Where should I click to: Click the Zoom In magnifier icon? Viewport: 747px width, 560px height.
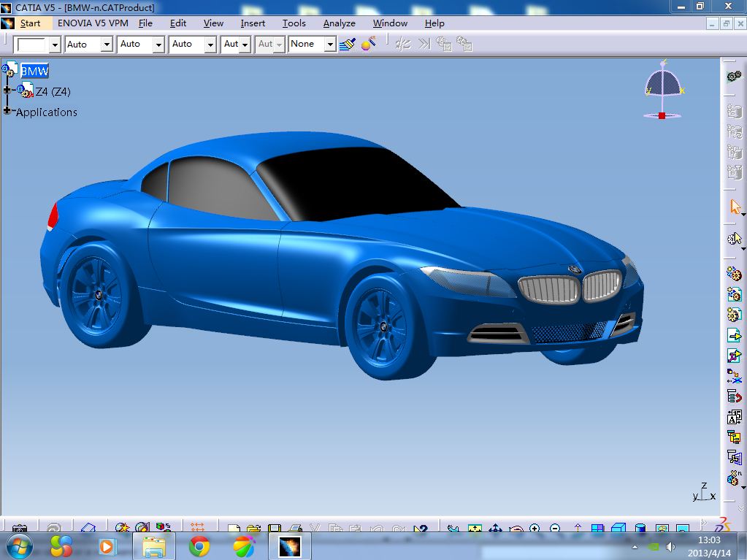tap(535, 528)
